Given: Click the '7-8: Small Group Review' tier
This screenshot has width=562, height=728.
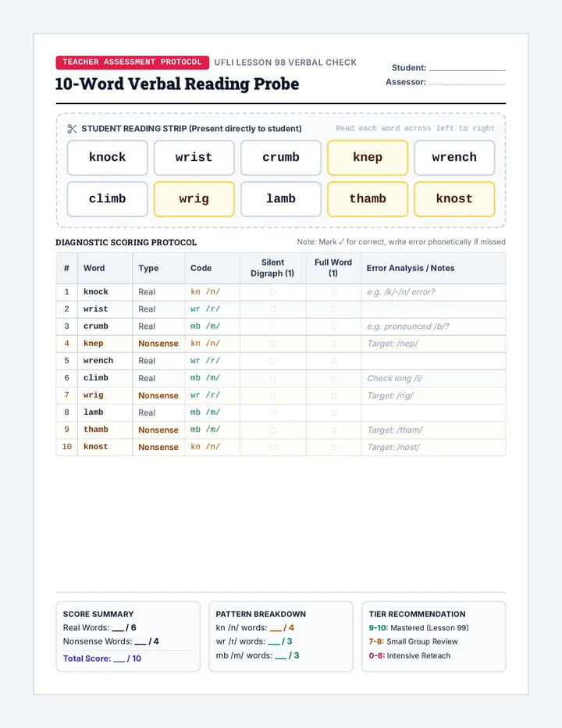Looking at the screenshot, I should (413, 641).
